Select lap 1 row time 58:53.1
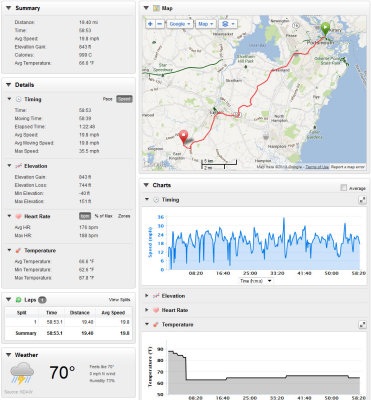 (x=54, y=322)
